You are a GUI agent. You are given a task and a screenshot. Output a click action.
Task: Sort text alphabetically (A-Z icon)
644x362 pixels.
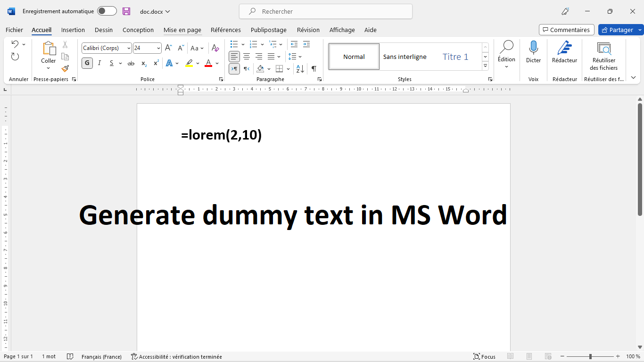300,69
